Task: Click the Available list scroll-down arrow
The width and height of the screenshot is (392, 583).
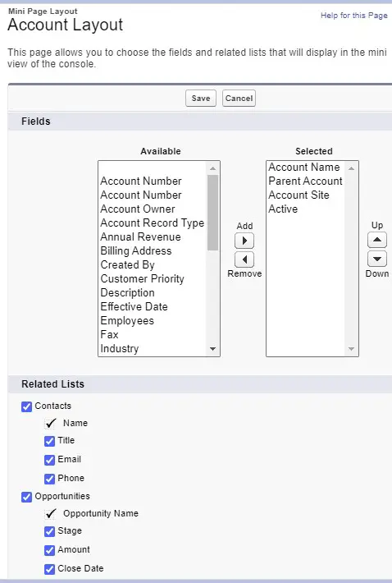Action: tap(212, 349)
